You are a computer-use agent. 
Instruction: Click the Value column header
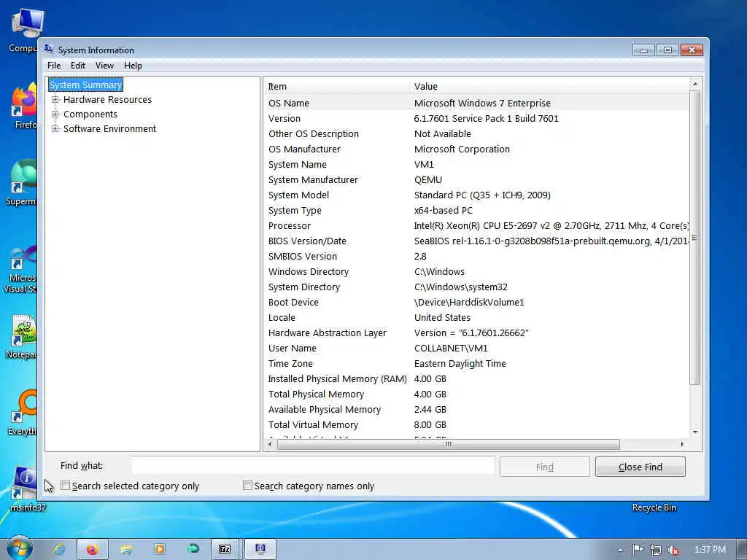tap(549, 86)
